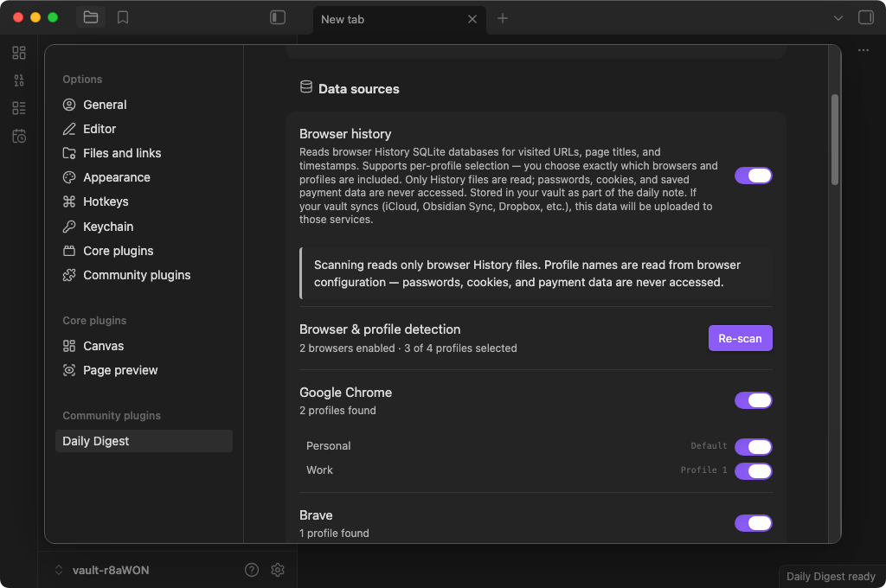886x588 pixels.
Task: Toggle the Personal profile switch
Action: coord(754,447)
